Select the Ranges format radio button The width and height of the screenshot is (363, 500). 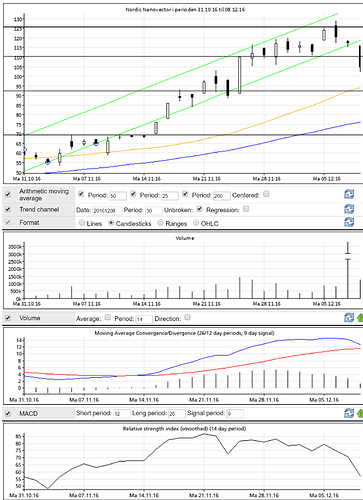pyautogui.click(x=160, y=223)
